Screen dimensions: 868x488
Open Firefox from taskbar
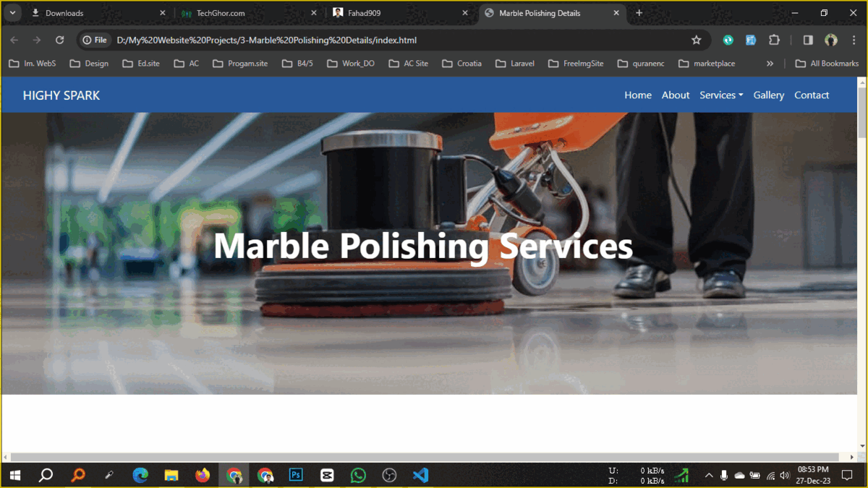(203, 475)
